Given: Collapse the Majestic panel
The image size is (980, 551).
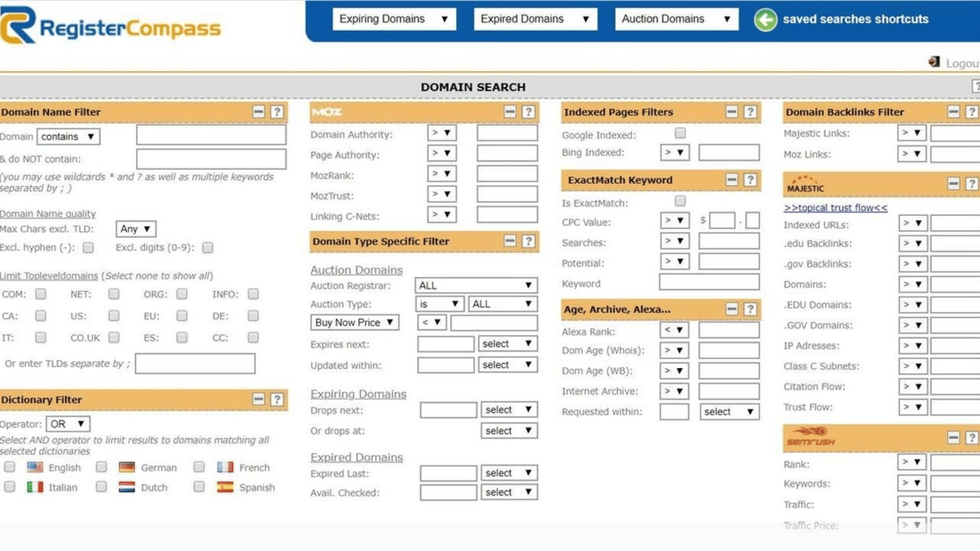Looking at the screenshot, I should [x=953, y=184].
